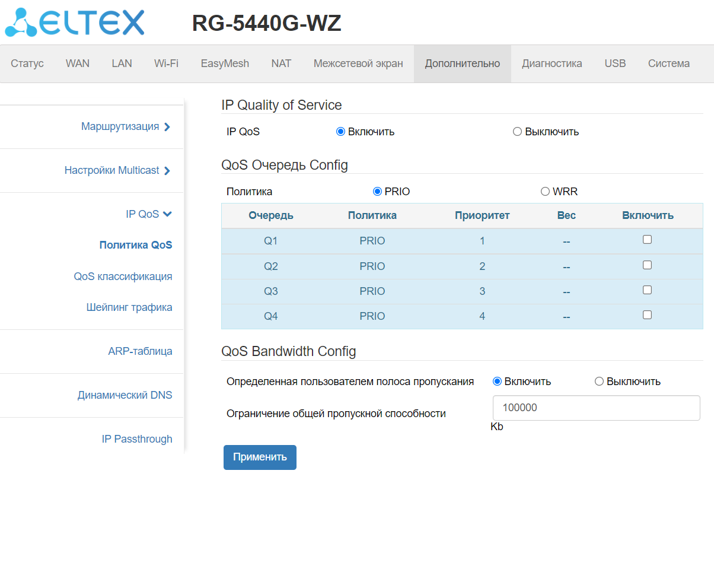Open Шейпинг трафика sidebar link
The width and height of the screenshot is (714, 588).
click(129, 307)
